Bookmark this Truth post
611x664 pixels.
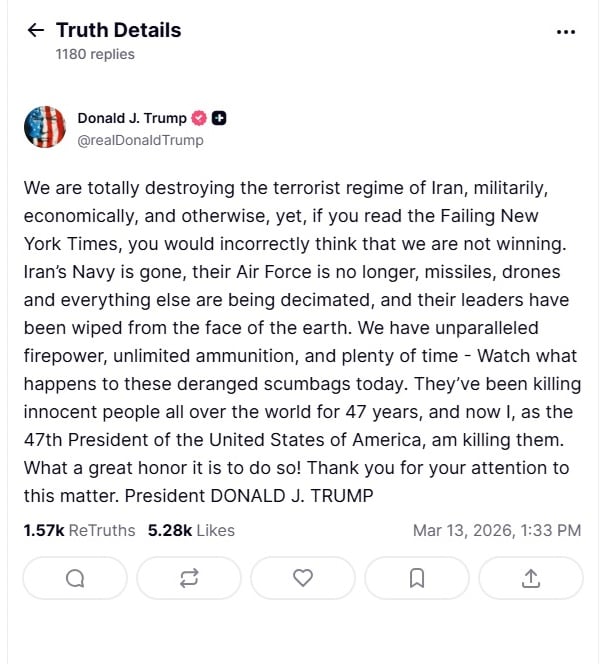(417, 578)
